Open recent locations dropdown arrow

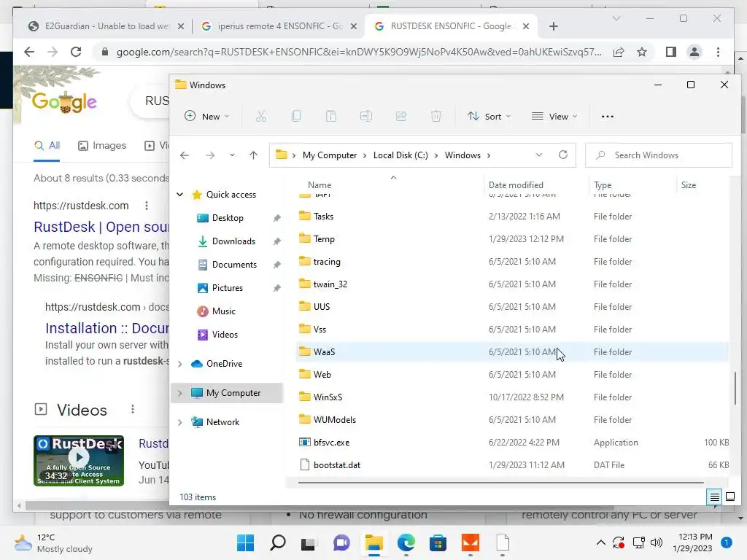coord(232,155)
